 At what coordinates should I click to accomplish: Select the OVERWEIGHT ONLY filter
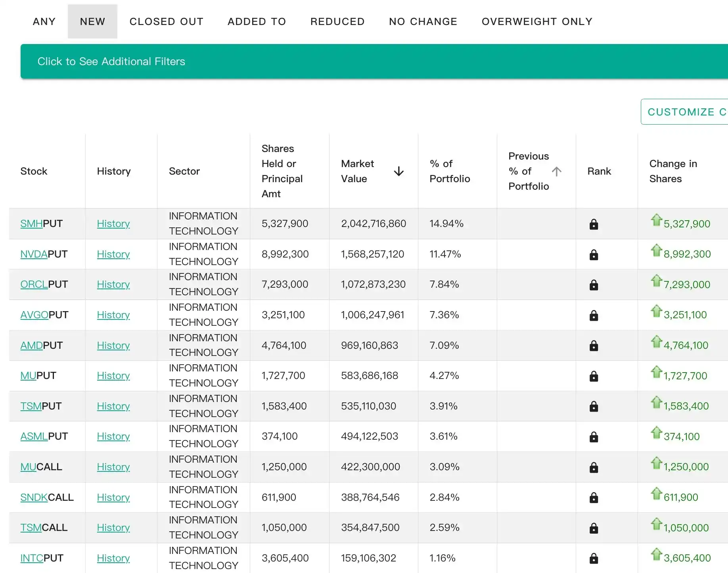(x=537, y=21)
